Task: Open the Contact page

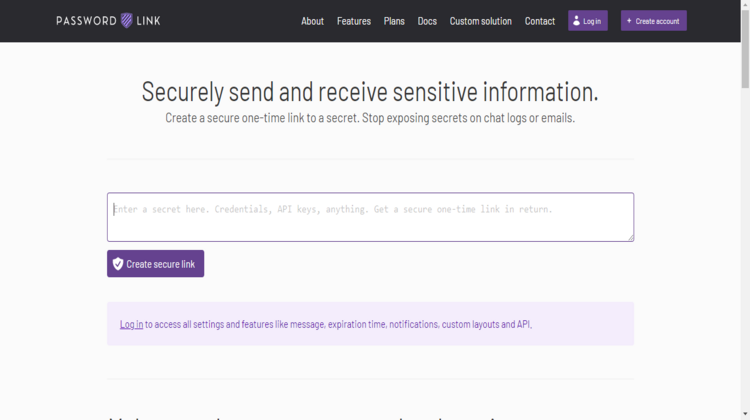Action: (x=540, y=21)
